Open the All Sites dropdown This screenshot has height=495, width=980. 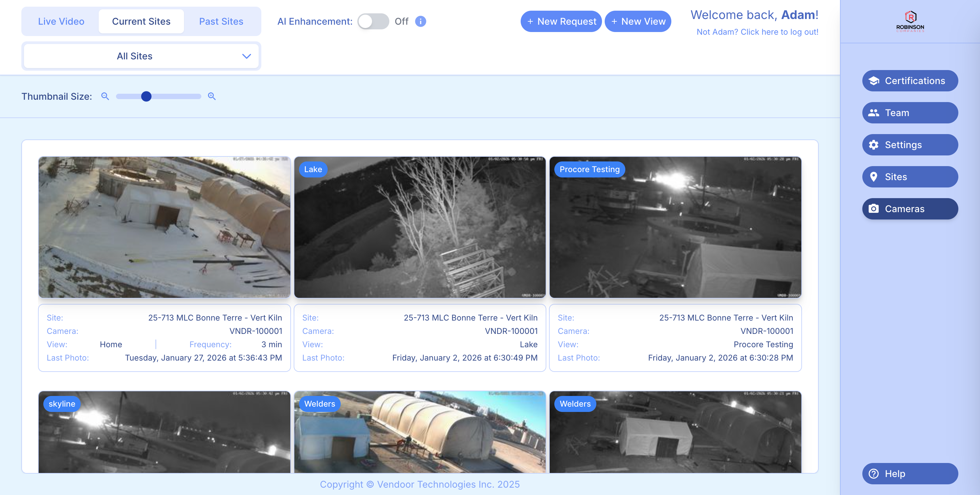(x=141, y=56)
